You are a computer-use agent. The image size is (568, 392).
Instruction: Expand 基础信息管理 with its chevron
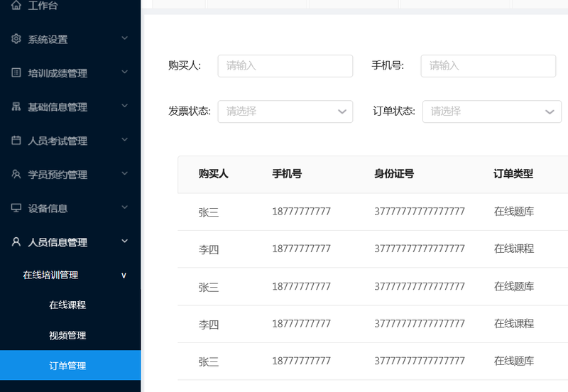(124, 105)
